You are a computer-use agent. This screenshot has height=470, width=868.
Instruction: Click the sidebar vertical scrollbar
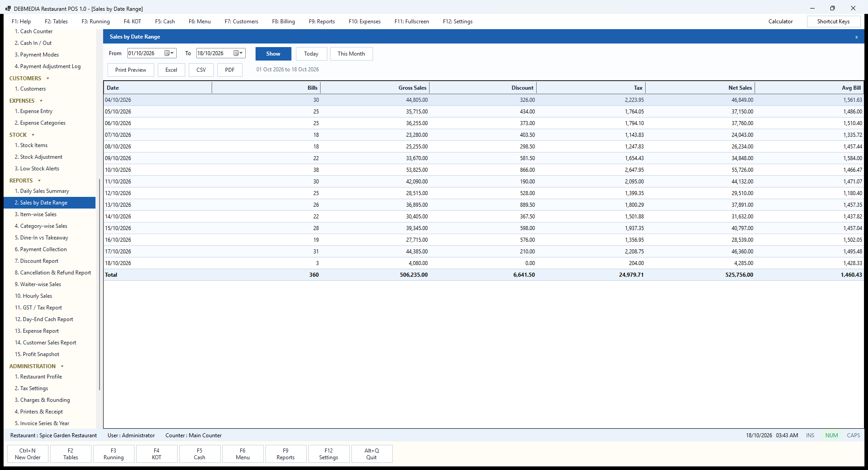99,285
